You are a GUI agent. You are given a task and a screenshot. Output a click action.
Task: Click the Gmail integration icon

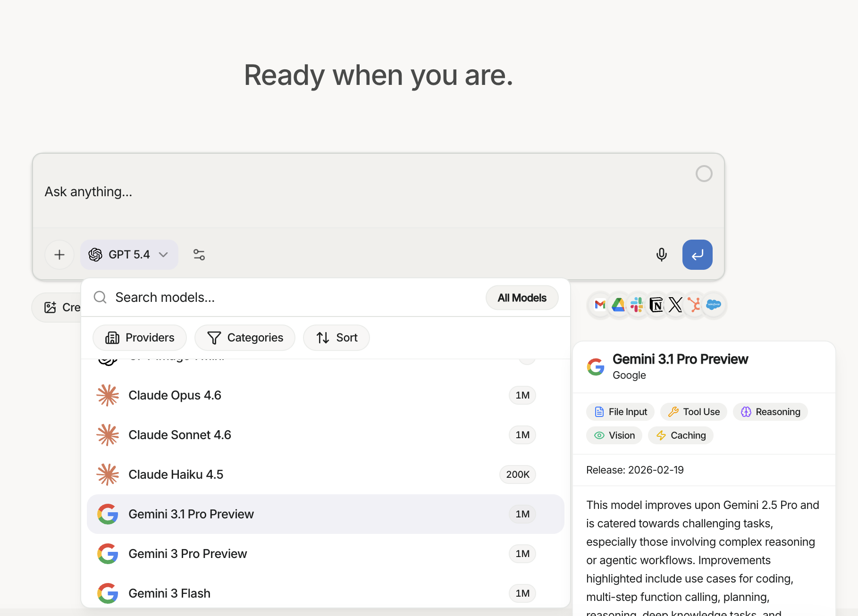pyautogui.click(x=600, y=305)
